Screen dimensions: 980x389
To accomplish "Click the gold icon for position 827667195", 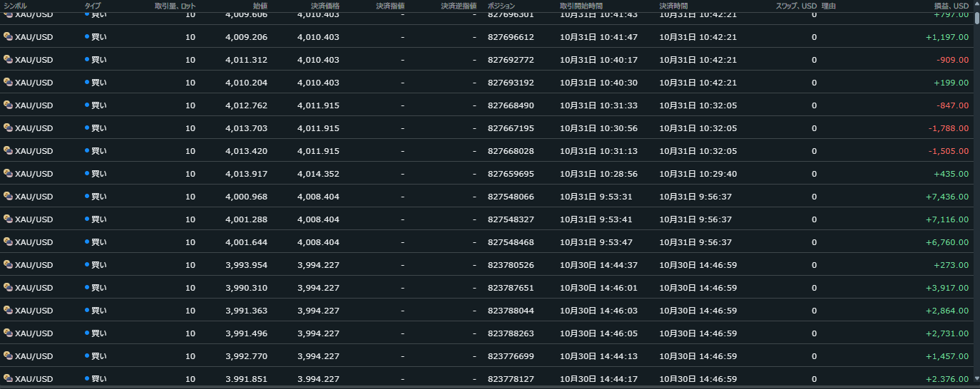I will click(x=8, y=128).
